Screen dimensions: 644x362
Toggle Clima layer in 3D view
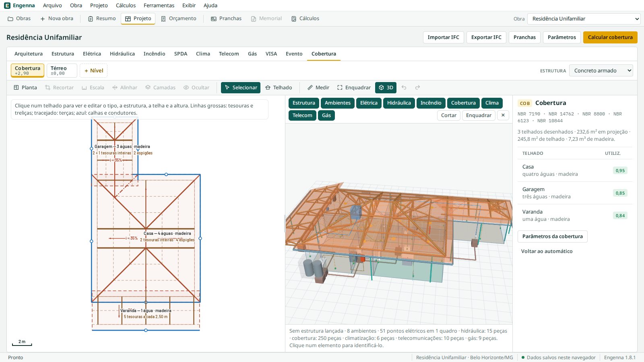point(492,103)
